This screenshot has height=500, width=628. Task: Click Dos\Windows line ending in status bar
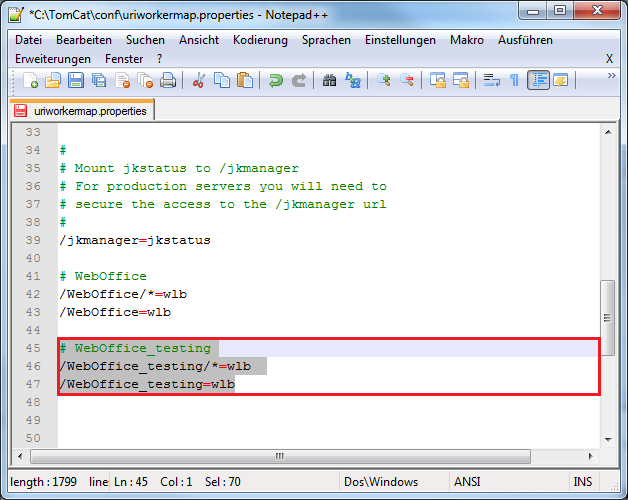click(x=380, y=482)
